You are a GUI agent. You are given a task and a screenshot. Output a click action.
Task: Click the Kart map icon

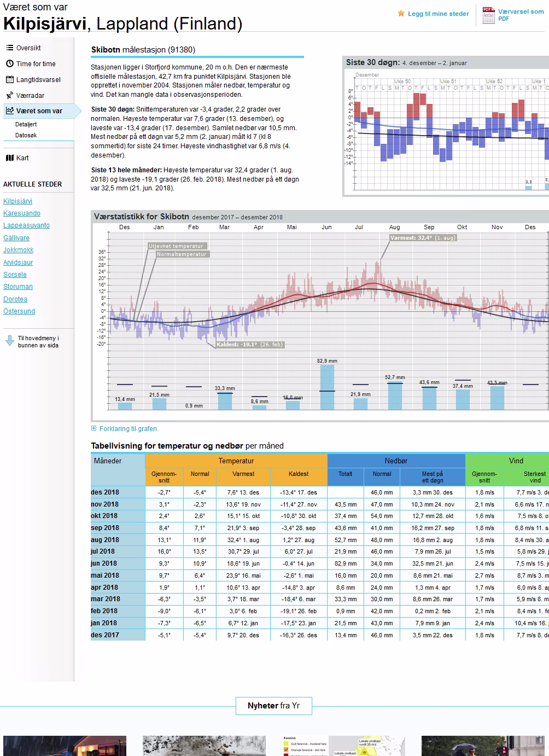pos(9,158)
